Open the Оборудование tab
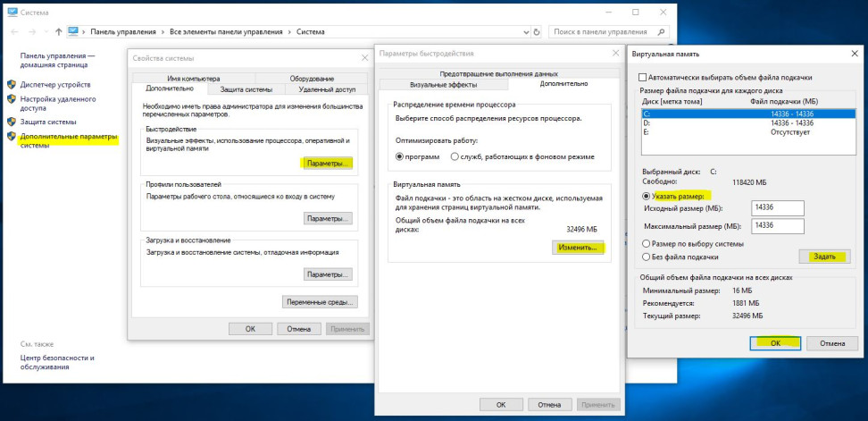The height and width of the screenshot is (421, 868). (x=312, y=79)
